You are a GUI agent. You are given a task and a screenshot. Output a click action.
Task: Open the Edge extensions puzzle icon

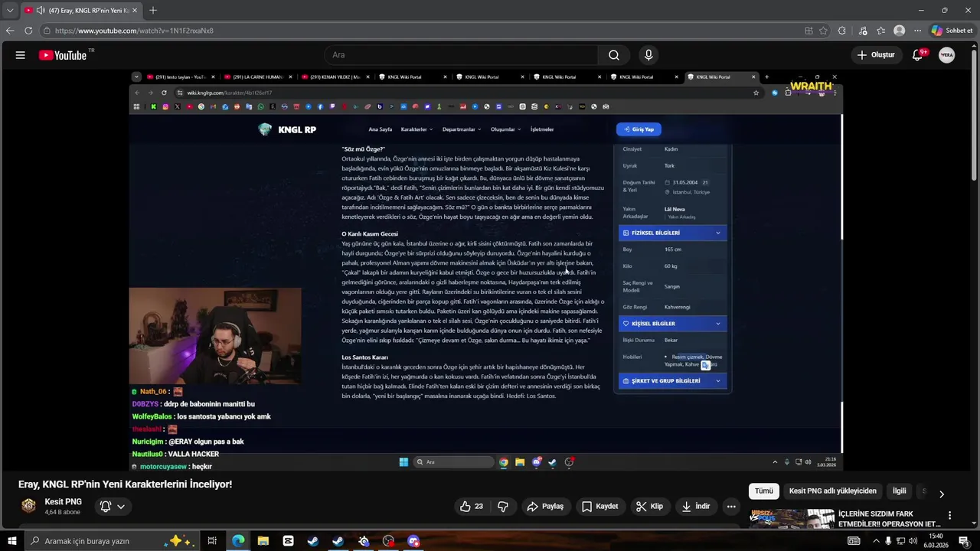[x=842, y=31]
